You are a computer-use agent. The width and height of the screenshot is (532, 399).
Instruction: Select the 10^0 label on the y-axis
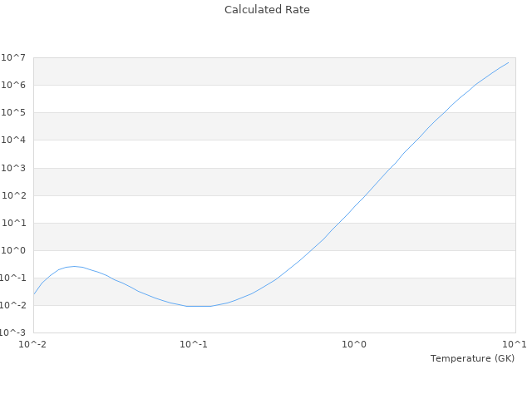tap(16, 250)
